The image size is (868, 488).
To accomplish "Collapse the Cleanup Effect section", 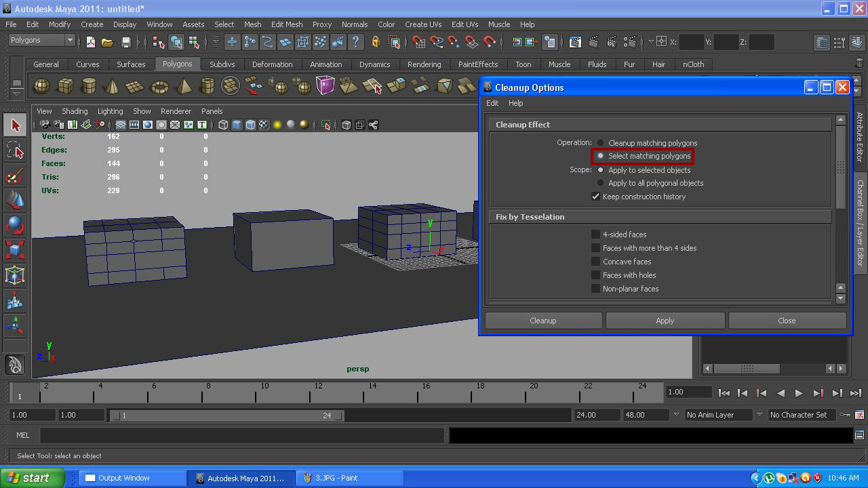I will pos(660,125).
